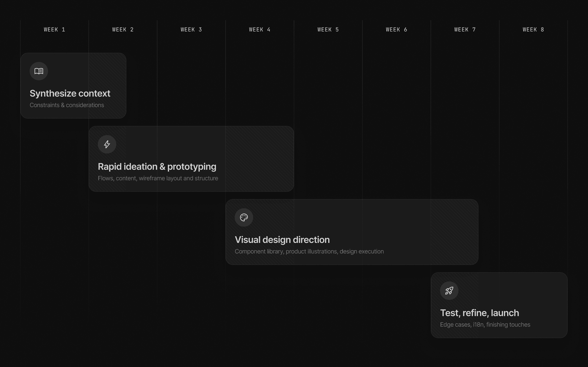This screenshot has height=367, width=588.
Task: Open Rapid ideation & prototyping heading
Action: 157,167
